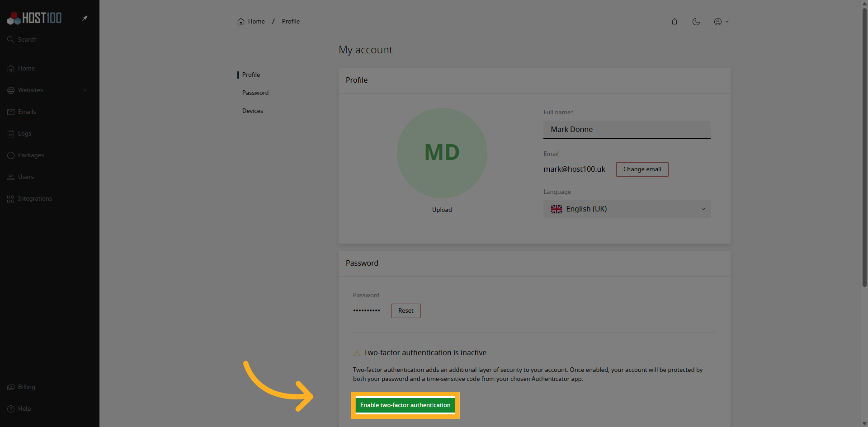Toggle the sidebar pin icon
This screenshot has height=427, width=868.
(x=85, y=18)
